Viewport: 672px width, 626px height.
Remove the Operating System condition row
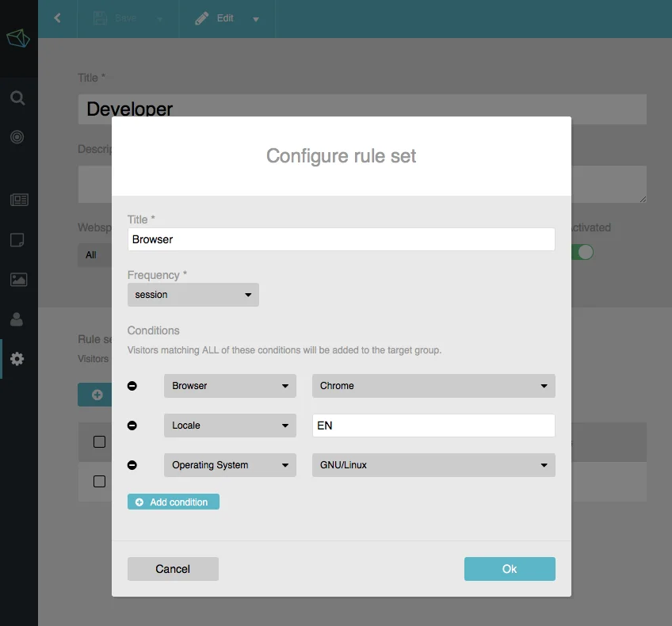click(x=132, y=465)
